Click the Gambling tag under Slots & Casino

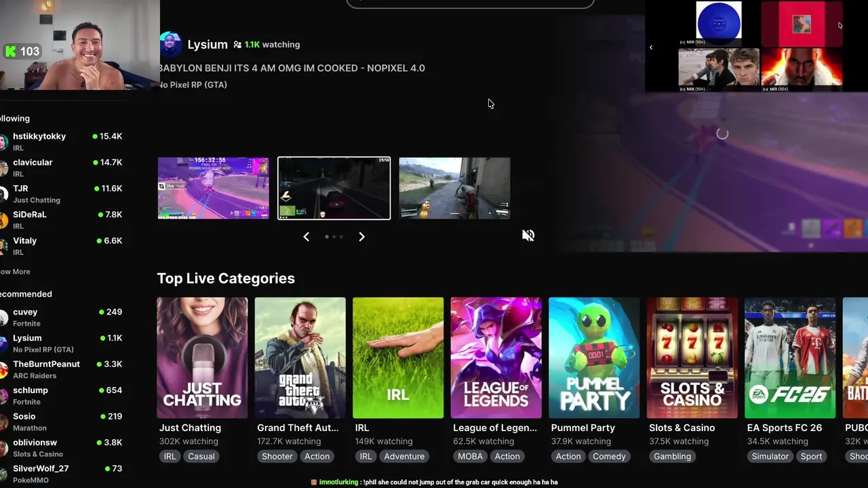[x=672, y=456]
